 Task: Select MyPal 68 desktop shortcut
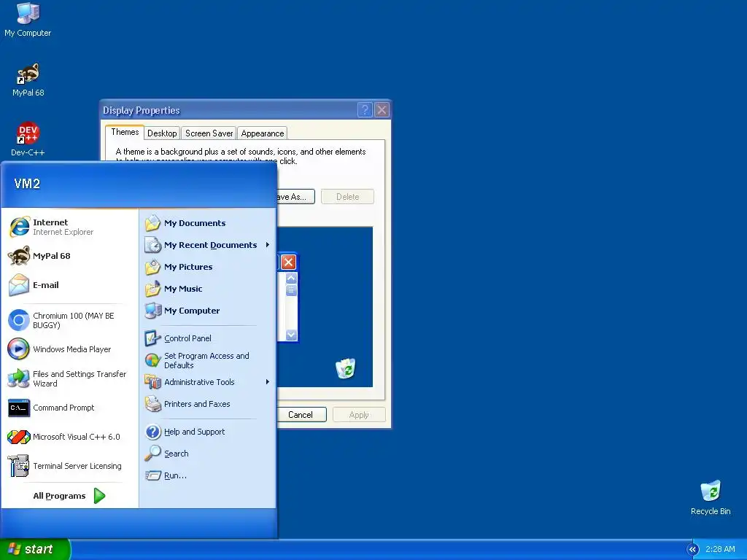pyautogui.click(x=28, y=80)
